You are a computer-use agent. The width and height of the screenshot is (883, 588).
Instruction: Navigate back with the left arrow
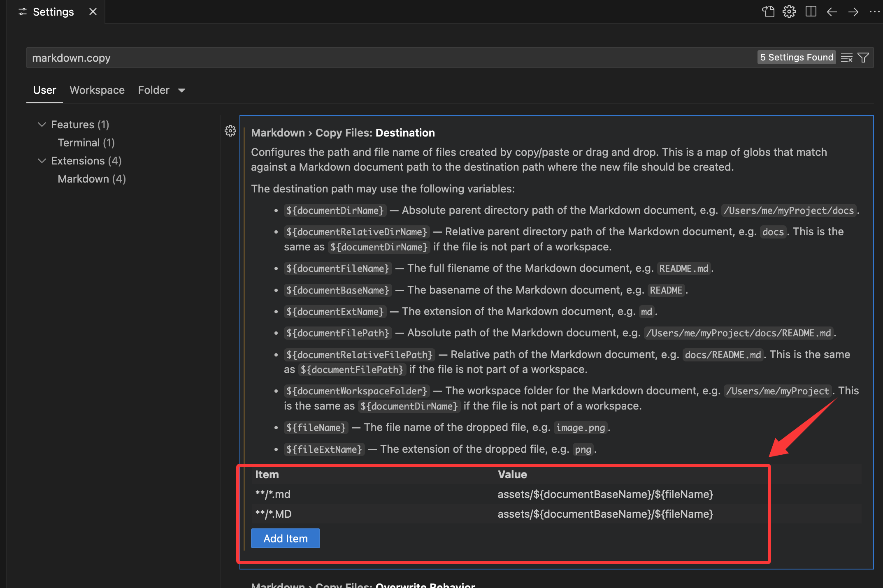[832, 12]
